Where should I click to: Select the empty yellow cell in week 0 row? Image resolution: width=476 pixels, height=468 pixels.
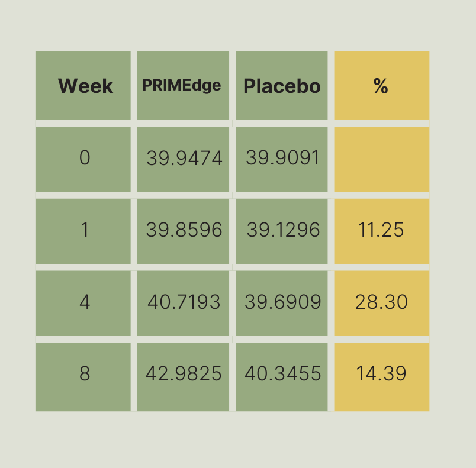point(381,159)
